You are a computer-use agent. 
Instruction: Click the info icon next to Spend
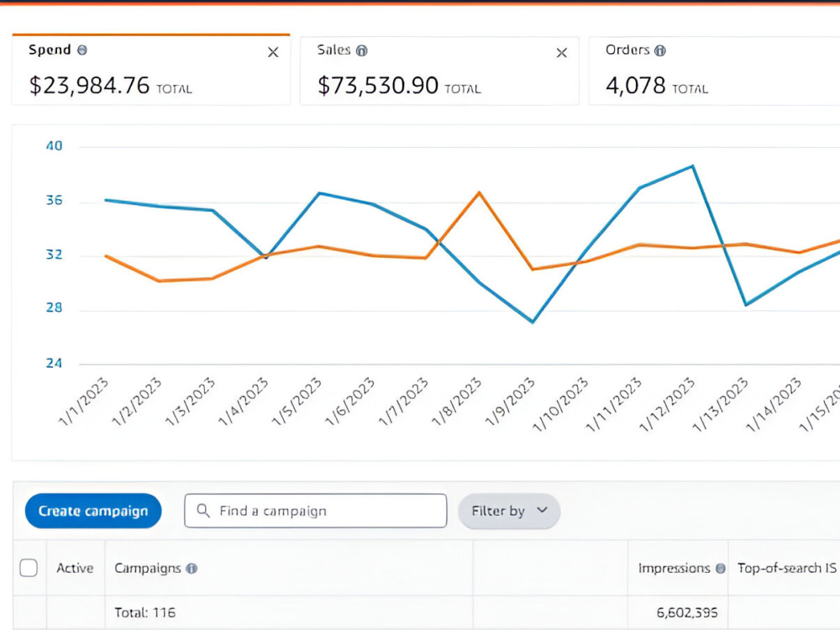[x=82, y=50]
